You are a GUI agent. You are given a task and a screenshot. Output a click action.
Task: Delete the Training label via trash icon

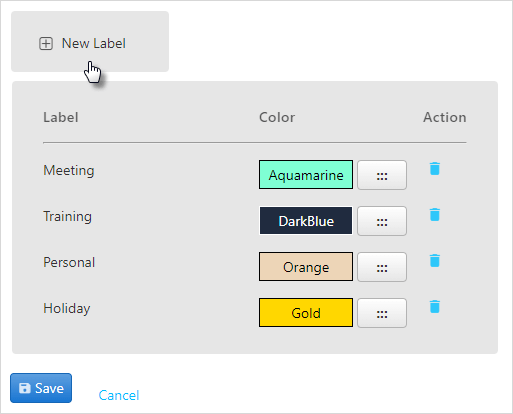coord(435,215)
